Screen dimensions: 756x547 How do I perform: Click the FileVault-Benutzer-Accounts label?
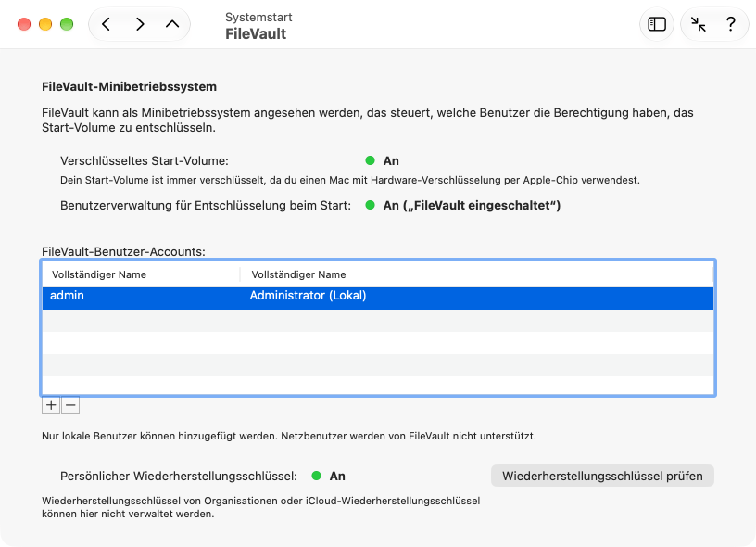123,252
